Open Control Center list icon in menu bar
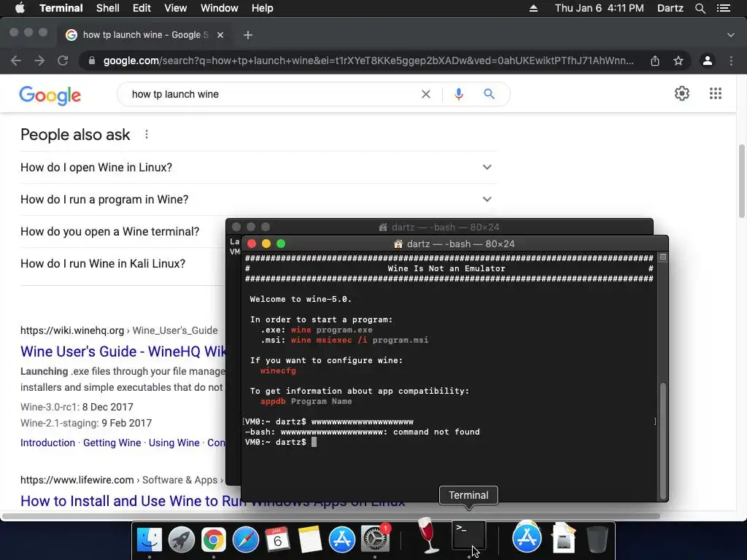The height and width of the screenshot is (560, 747). 723,8
